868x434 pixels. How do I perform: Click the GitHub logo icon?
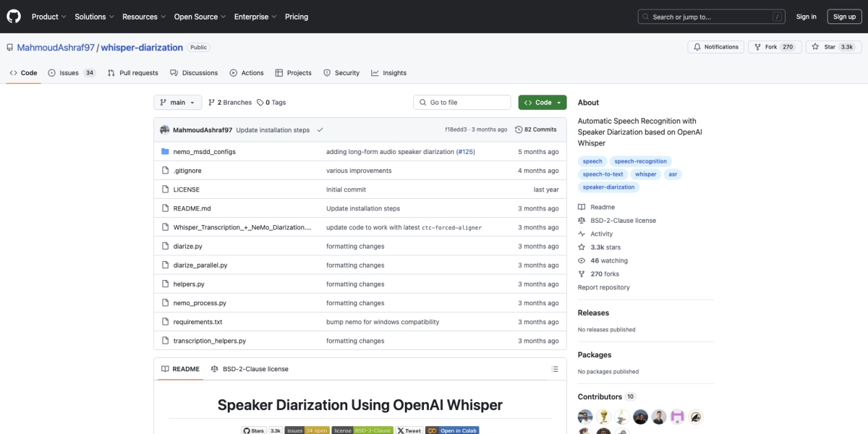14,17
